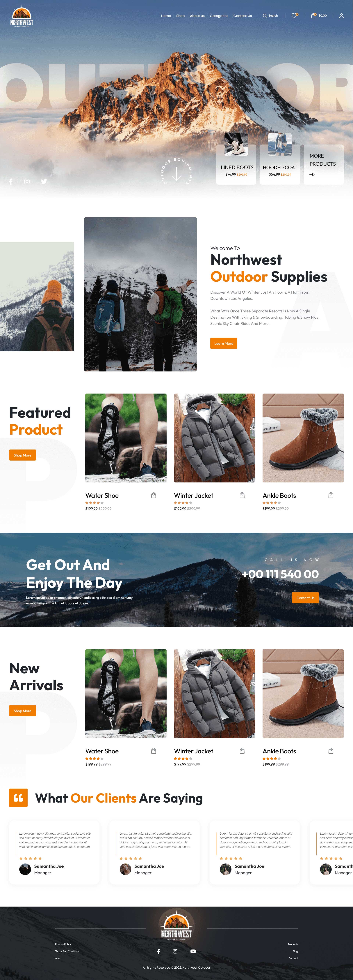
Task: Add Featured Water Shoe to cart icon
Action: [154, 495]
